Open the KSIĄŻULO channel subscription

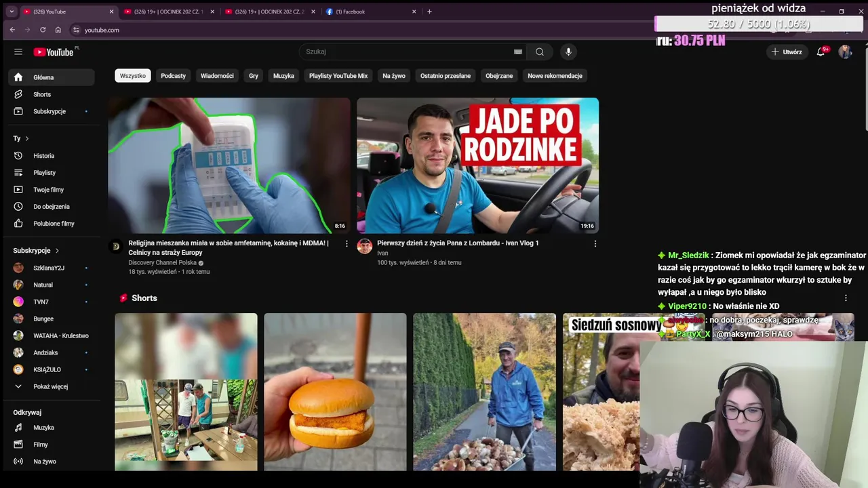[52, 369]
